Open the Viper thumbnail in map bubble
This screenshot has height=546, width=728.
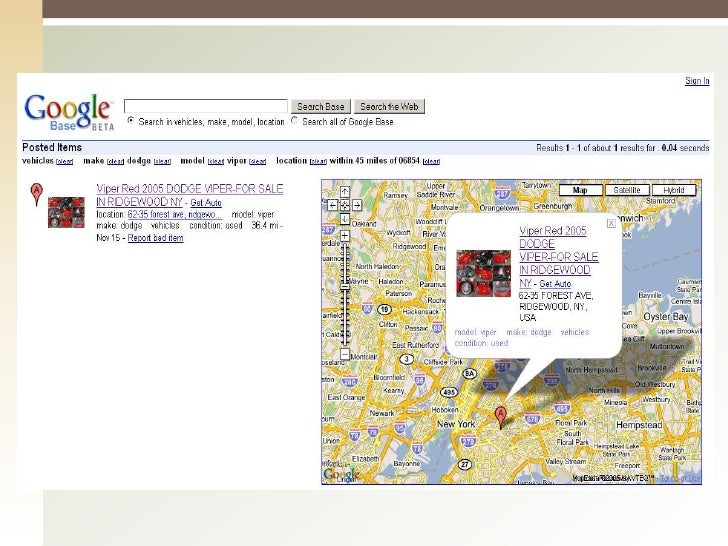[x=483, y=273]
